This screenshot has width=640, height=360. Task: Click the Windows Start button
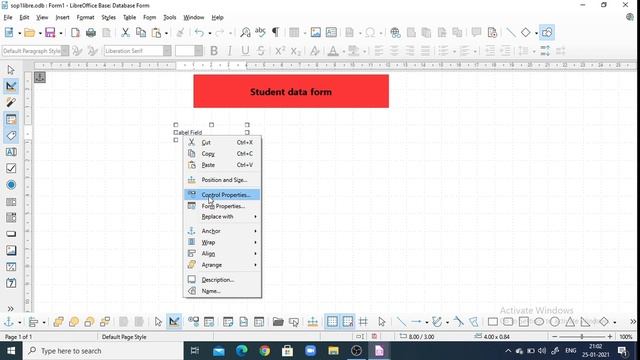pyautogui.click(x=11, y=351)
